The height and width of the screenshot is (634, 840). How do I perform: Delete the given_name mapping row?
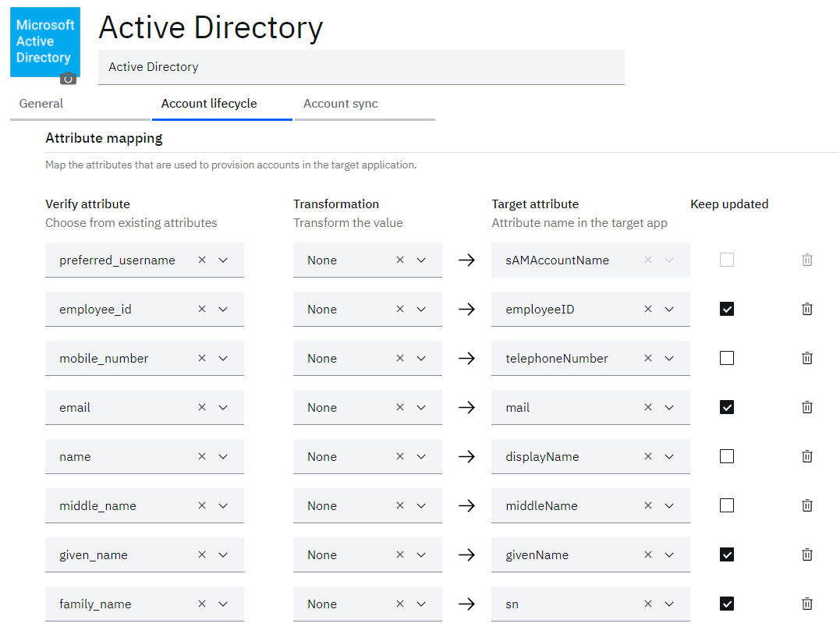[x=806, y=554]
